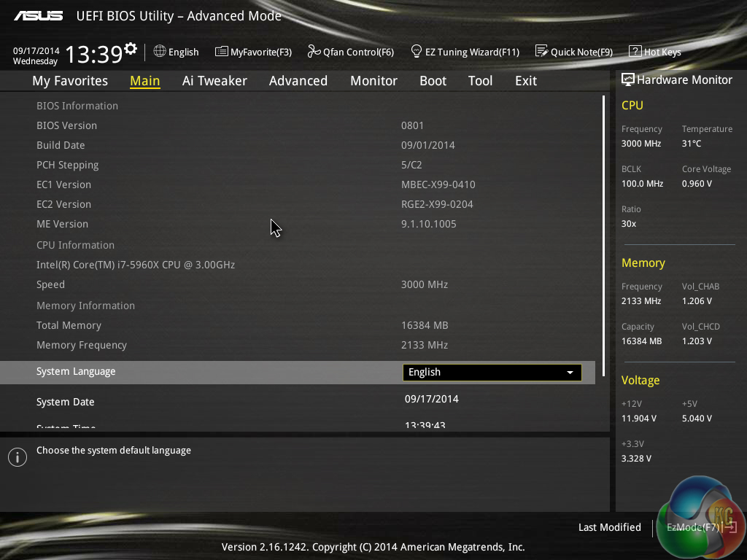Click the System Language dropdown arrow

pos(570,373)
